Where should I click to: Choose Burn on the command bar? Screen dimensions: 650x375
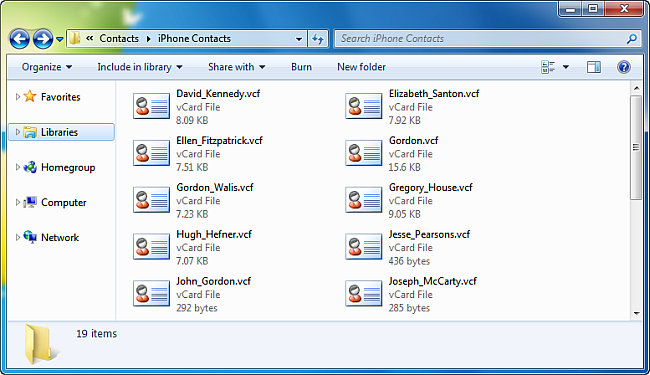(301, 67)
